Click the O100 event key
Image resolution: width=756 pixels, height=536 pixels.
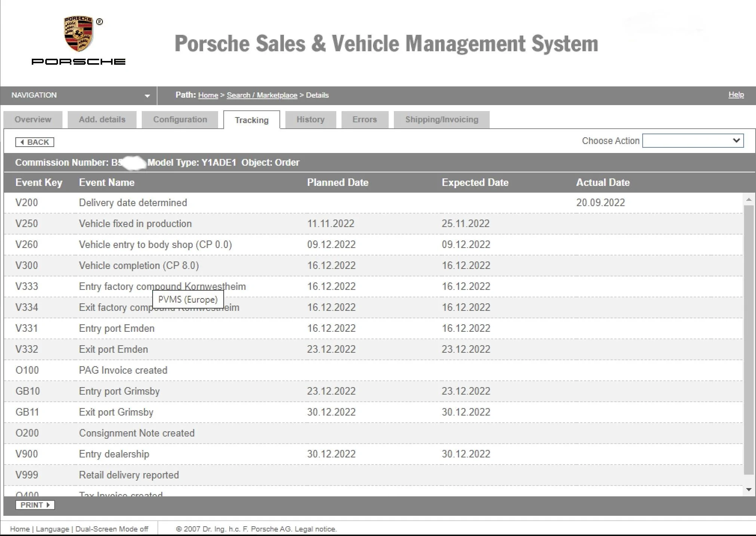27,370
